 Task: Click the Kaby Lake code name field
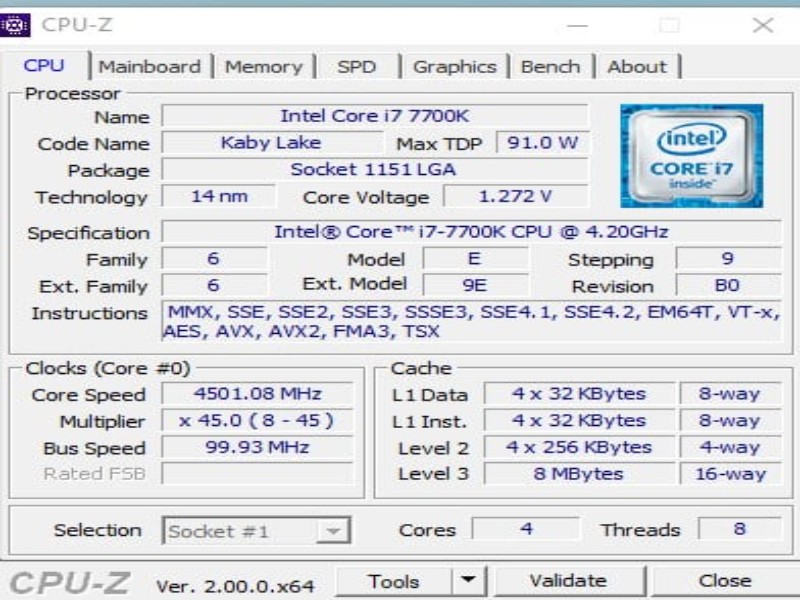pyautogui.click(x=271, y=142)
